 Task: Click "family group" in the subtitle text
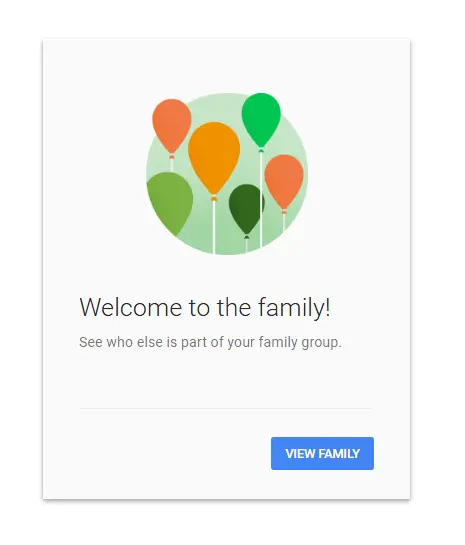300,342
